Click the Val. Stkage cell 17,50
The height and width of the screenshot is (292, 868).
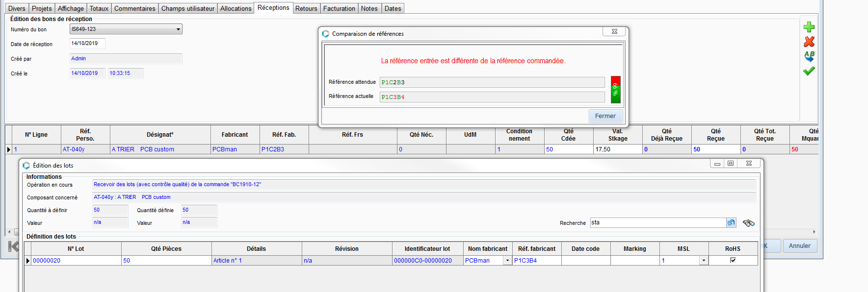click(618, 149)
